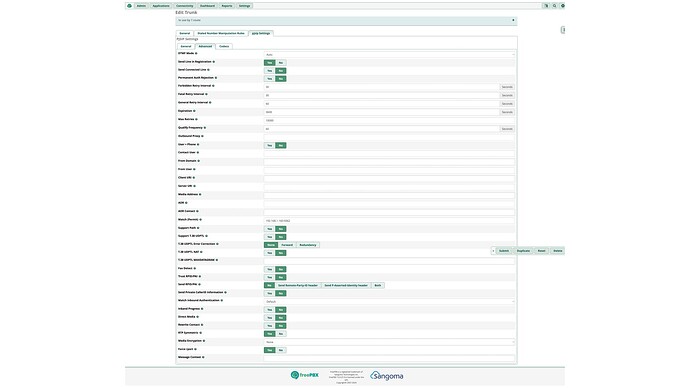Open the Admin menu

pyautogui.click(x=141, y=6)
